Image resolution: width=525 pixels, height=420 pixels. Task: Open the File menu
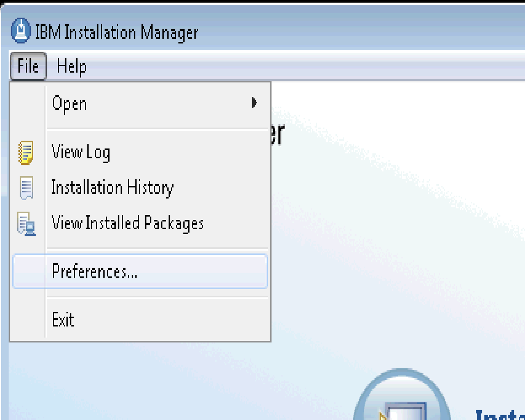pos(28,66)
